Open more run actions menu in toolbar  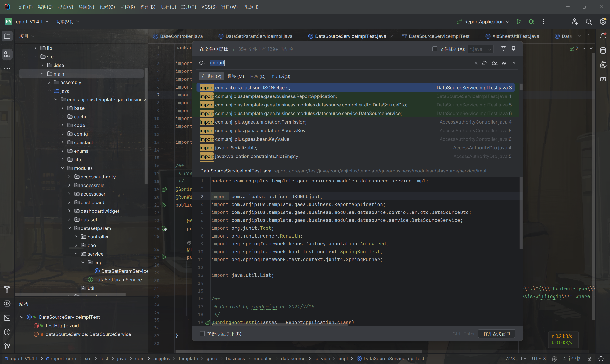tap(543, 22)
